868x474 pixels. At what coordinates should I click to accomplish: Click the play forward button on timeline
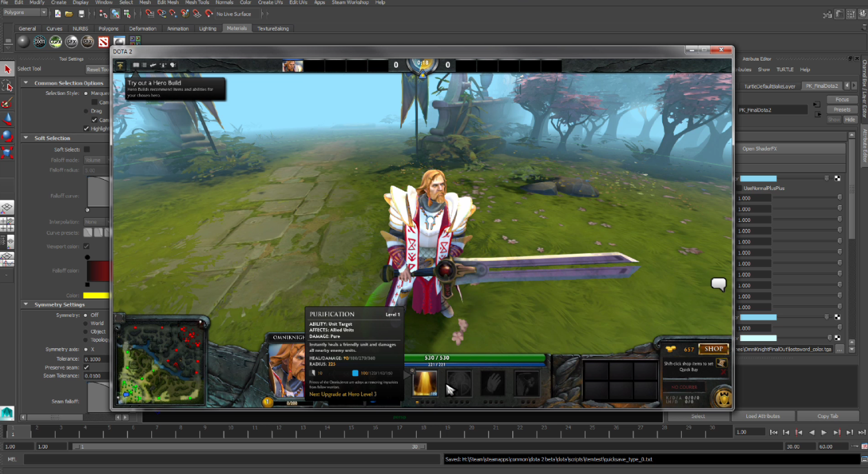click(824, 432)
